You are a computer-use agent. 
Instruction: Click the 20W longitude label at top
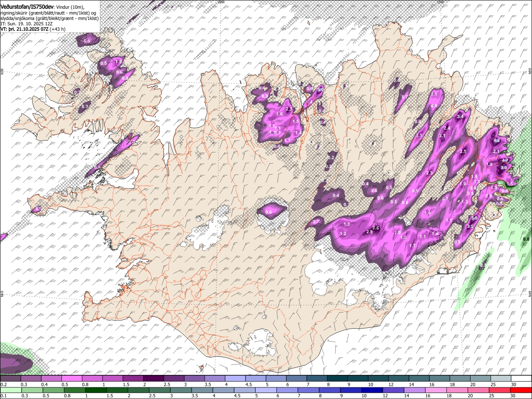coord(221,2)
